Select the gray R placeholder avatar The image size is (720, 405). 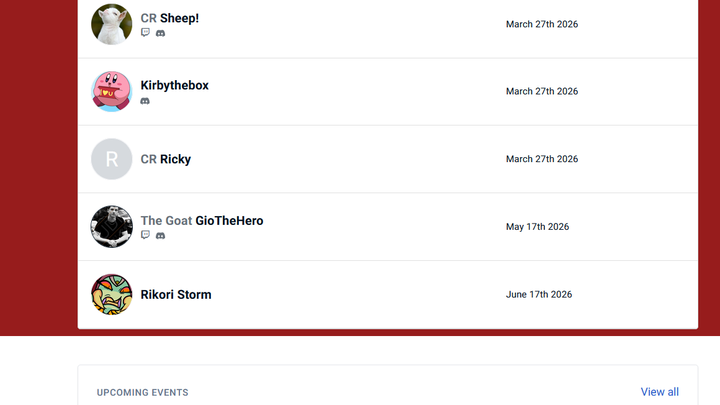click(112, 159)
